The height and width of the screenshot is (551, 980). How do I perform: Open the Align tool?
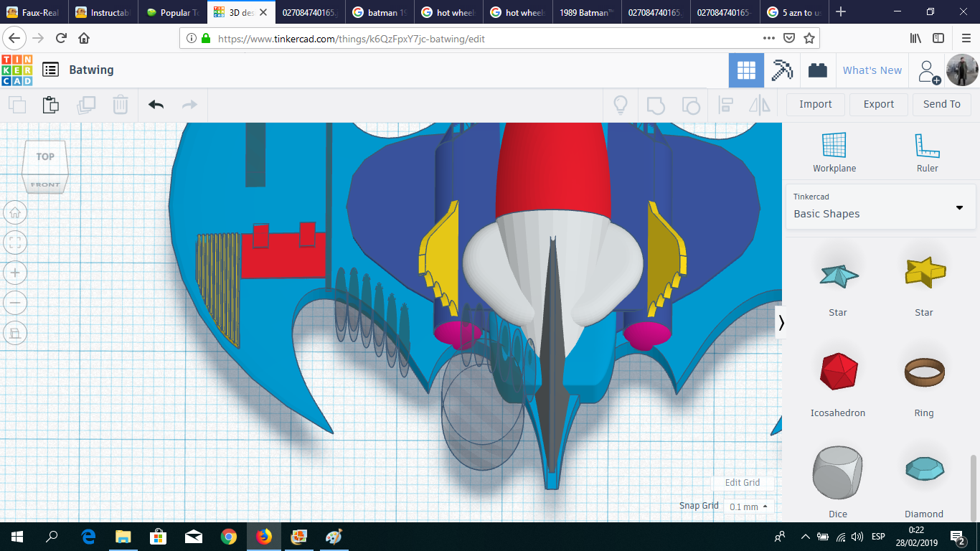click(725, 105)
